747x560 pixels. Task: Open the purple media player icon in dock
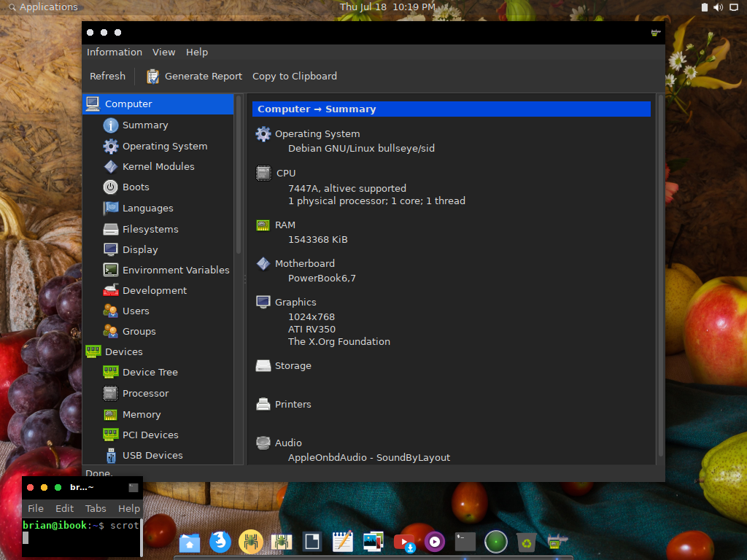point(435,542)
